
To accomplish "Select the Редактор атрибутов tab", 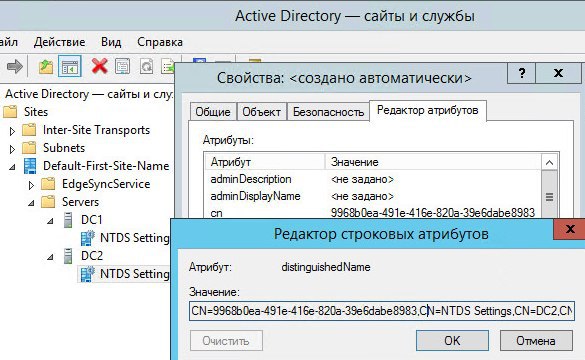I will click(428, 110).
